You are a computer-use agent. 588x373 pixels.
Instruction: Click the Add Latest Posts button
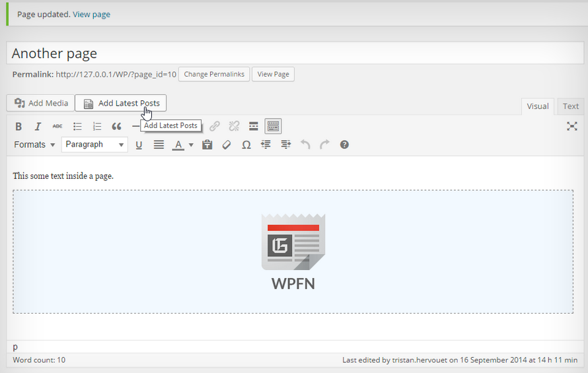(121, 103)
